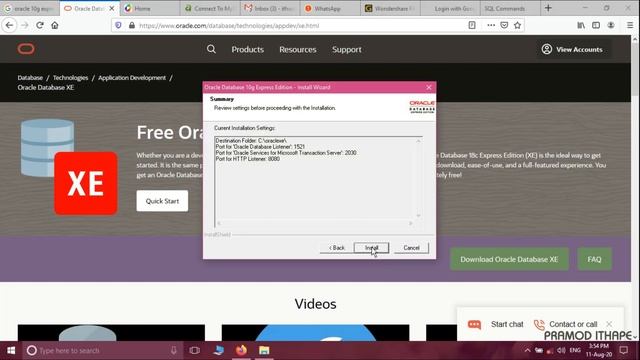Go to browser home page

(x=55, y=25)
